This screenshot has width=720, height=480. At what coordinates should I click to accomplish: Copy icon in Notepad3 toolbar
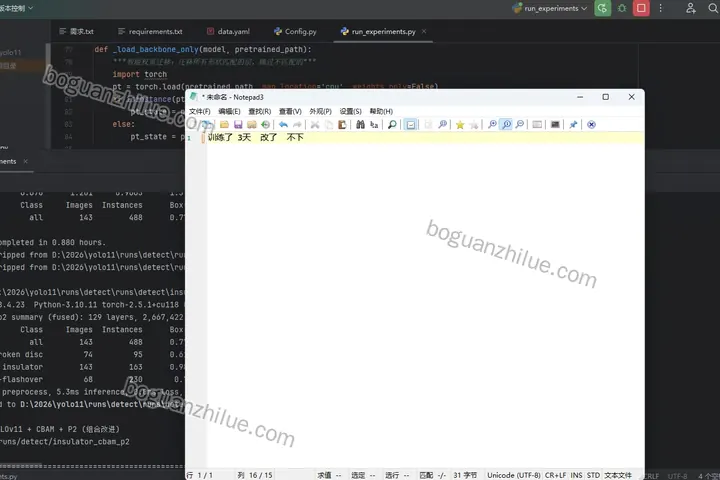click(x=329, y=124)
